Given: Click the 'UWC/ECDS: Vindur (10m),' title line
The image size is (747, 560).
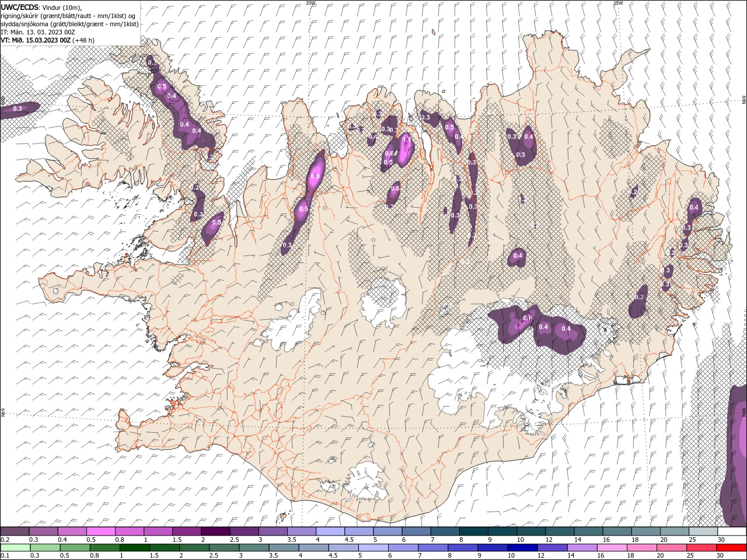Looking at the screenshot, I should pyautogui.click(x=41, y=7).
